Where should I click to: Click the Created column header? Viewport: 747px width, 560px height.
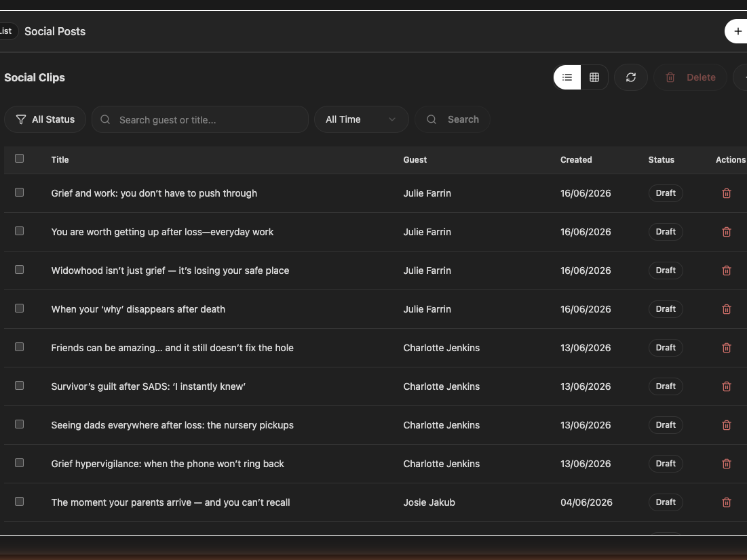[576, 160]
